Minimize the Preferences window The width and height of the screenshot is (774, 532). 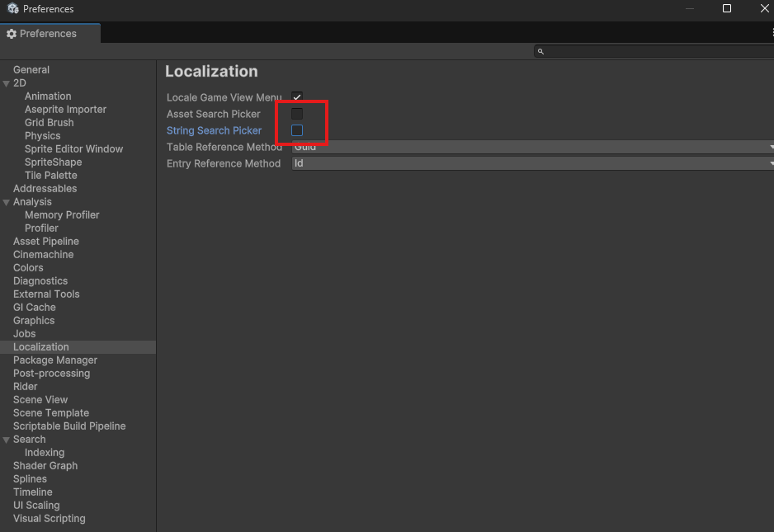tap(690, 8)
